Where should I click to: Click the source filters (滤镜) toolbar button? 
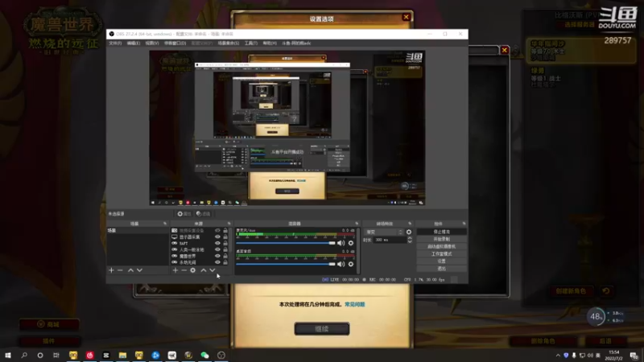pyautogui.click(x=203, y=214)
